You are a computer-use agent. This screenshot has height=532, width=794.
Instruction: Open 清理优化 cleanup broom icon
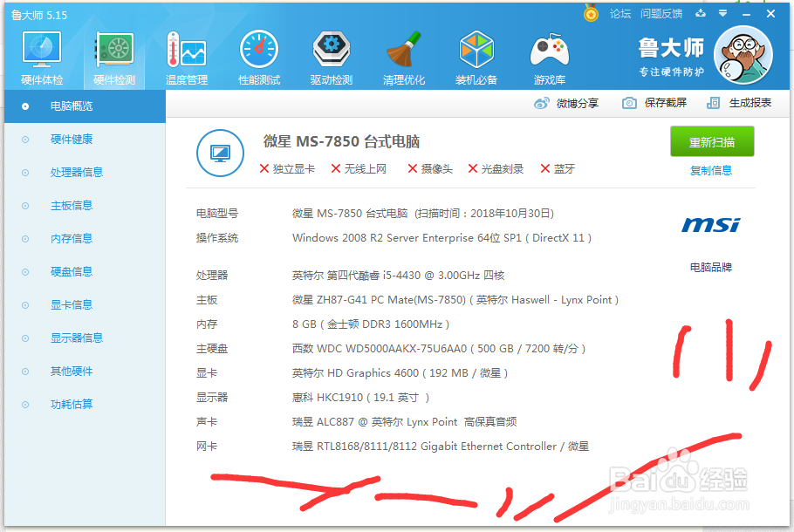[x=404, y=58]
